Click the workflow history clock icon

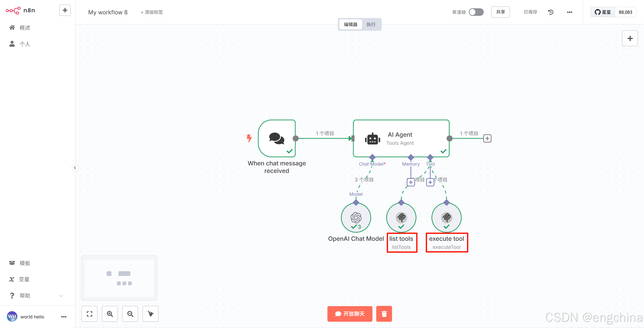(551, 12)
